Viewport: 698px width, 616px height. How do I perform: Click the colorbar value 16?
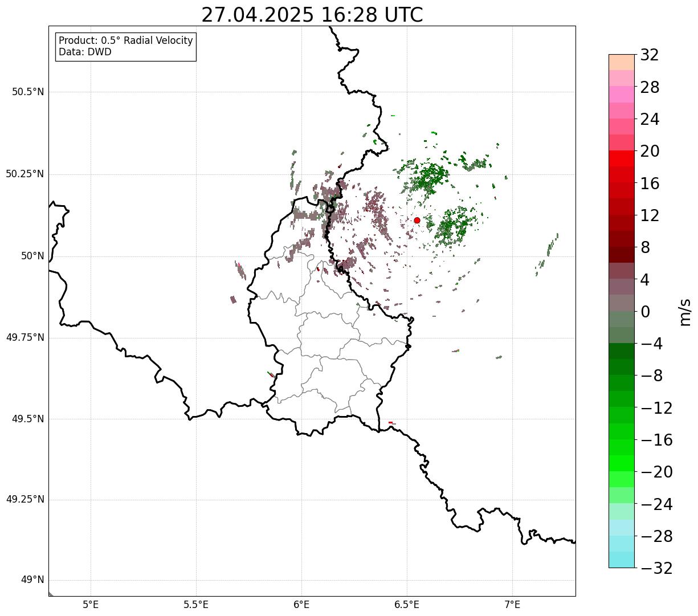tap(650, 183)
